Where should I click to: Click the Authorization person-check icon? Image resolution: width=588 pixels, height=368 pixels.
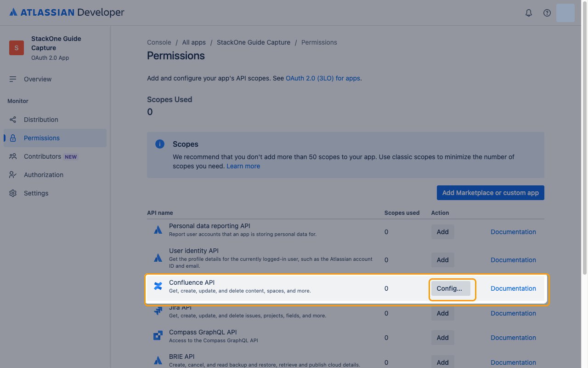click(x=13, y=175)
